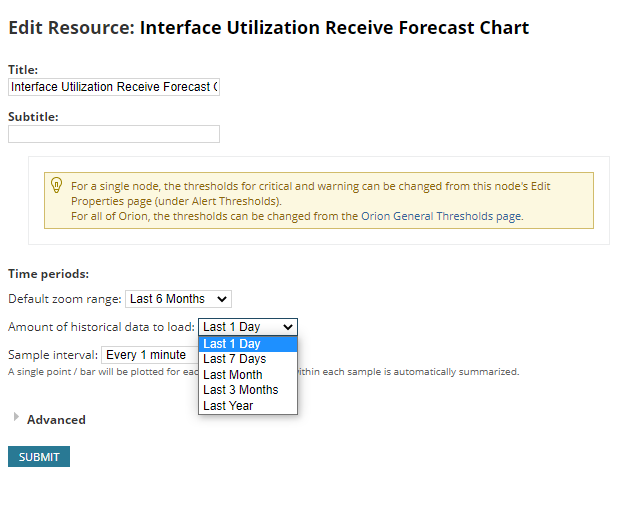Click the thresholds hint message text
This screenshot has width=641, height=515.
coord(311,201)
